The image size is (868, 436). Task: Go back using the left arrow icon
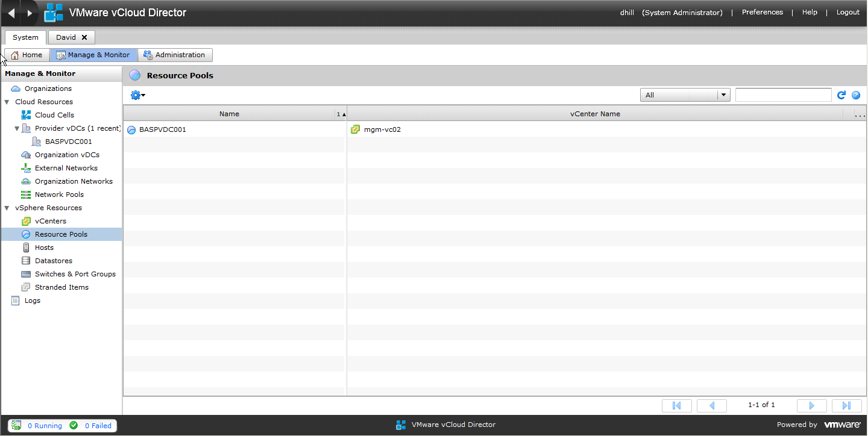point(11,13)
